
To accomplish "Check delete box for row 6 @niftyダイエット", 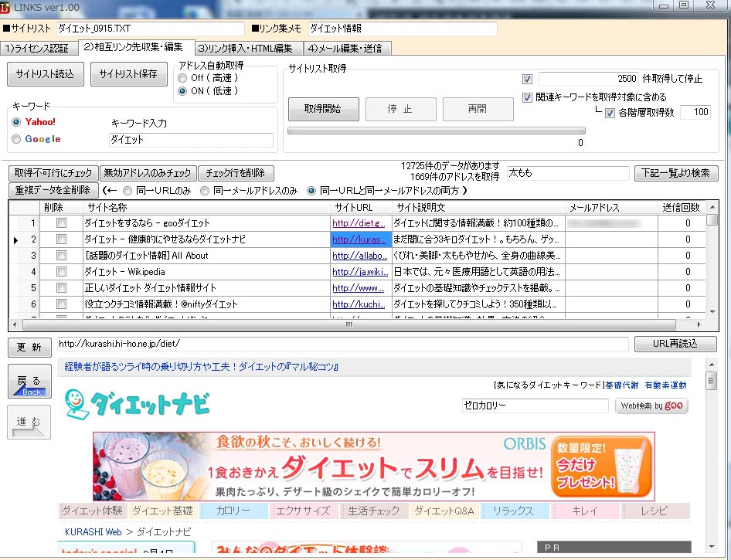I will click(61, 304).
